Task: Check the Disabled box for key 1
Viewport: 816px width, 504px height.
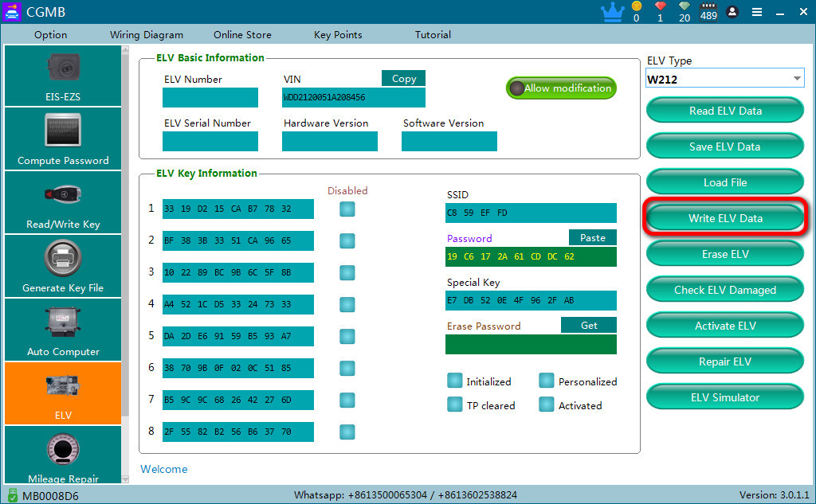Action: [x=347, y=209]
